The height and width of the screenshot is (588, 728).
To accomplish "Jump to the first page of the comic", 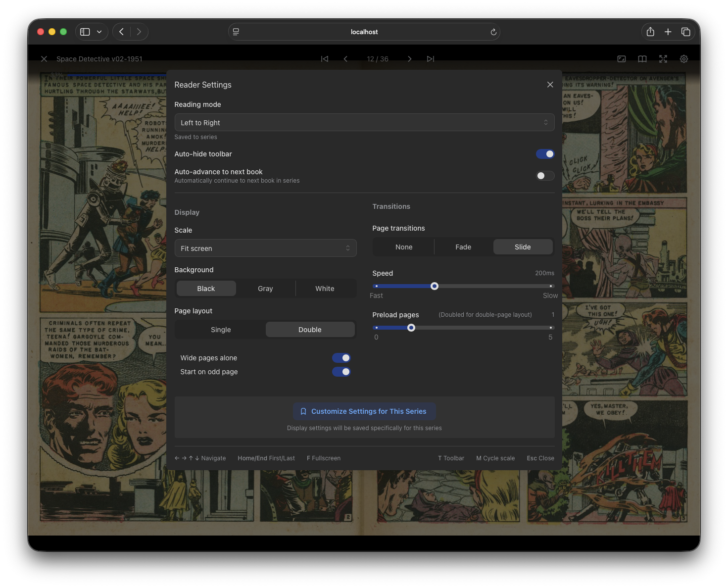I will tap(325, 59).
